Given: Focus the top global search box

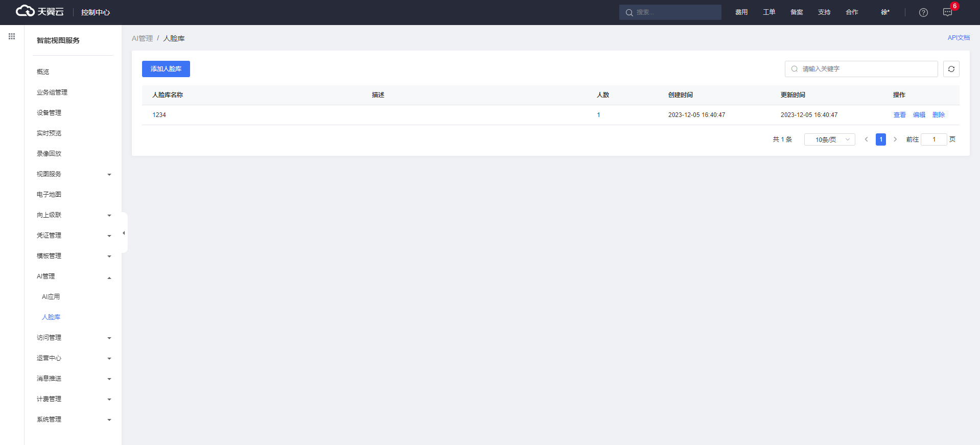Looking at the screenshot, I should (x=670, y=12).
